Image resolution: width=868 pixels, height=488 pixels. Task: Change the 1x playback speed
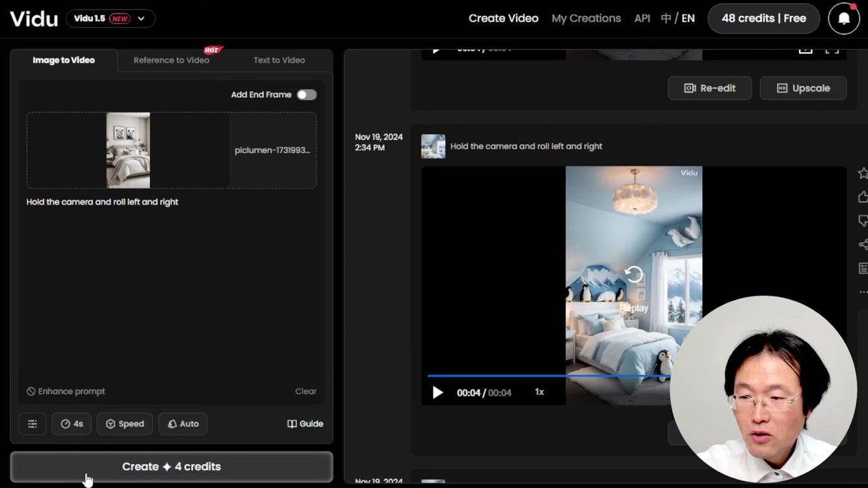539,392
